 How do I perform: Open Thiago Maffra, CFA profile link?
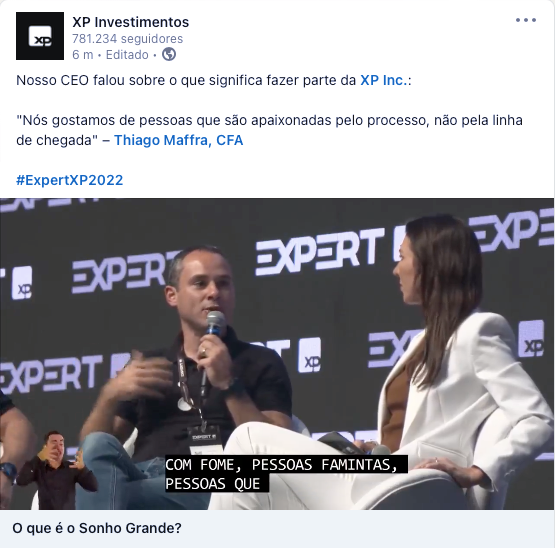[178, 140]
